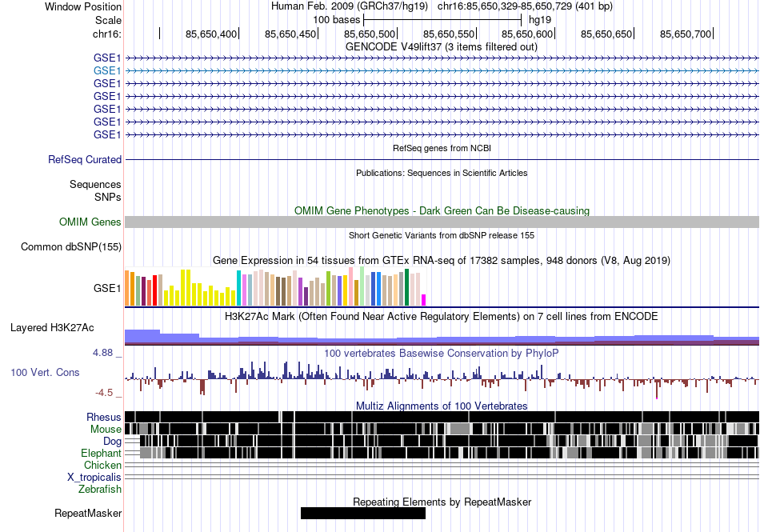Click 'Human Feb. 2009 (GRCh37/hg19)' assembly text

pyautogui.click(x=350, y=6)
